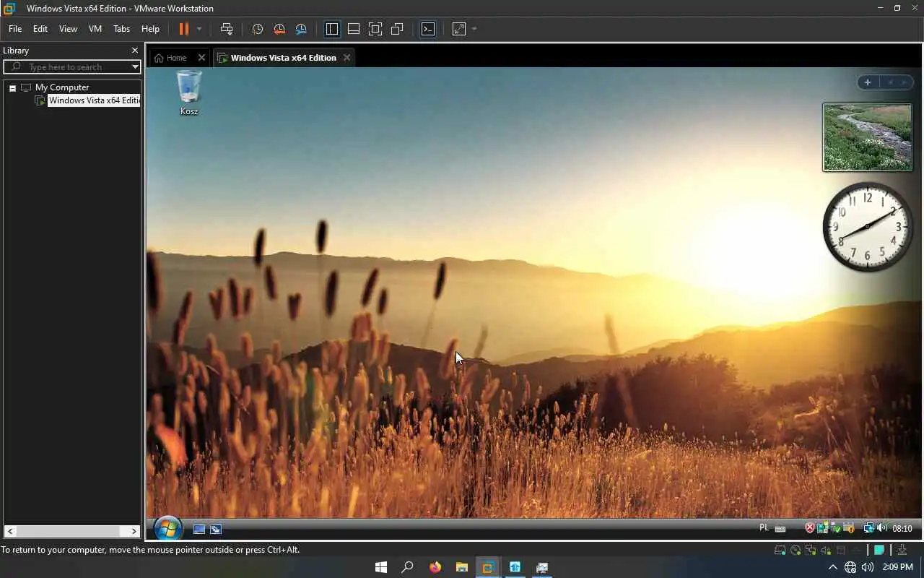Select Windows Vista x64 Edition in library tree
The width and height of the screenshot is (924, 578).
[x=94, y=100]
